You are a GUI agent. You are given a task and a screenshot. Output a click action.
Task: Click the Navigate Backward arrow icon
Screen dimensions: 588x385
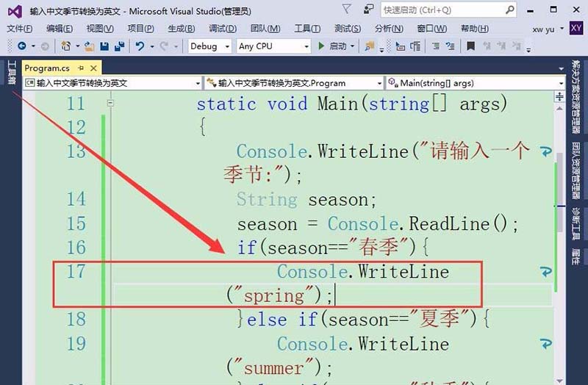point(22,46)
